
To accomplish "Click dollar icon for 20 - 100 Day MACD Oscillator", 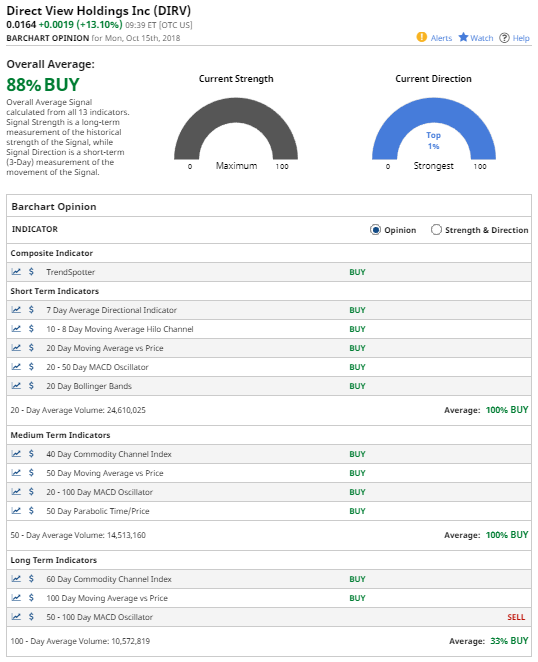I will coord(31,491).
